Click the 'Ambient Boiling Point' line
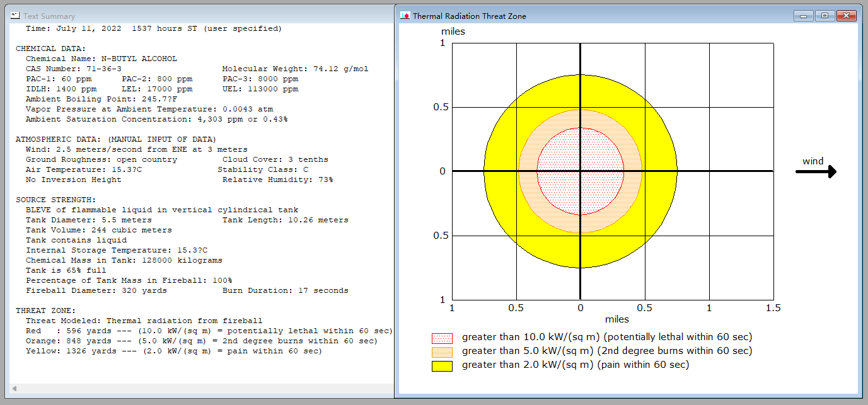This screenshot has height=405, width=868. click(101, 99)
